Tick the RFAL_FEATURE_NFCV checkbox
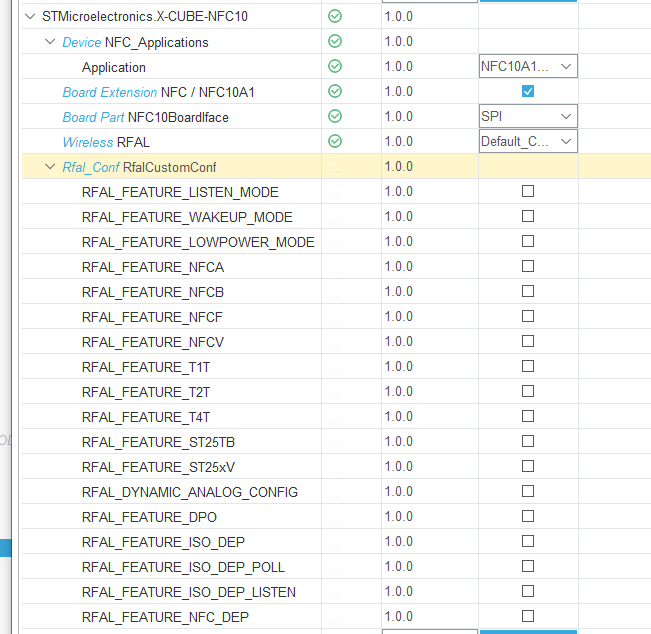 pyautogui.click(x=528, y=341)
